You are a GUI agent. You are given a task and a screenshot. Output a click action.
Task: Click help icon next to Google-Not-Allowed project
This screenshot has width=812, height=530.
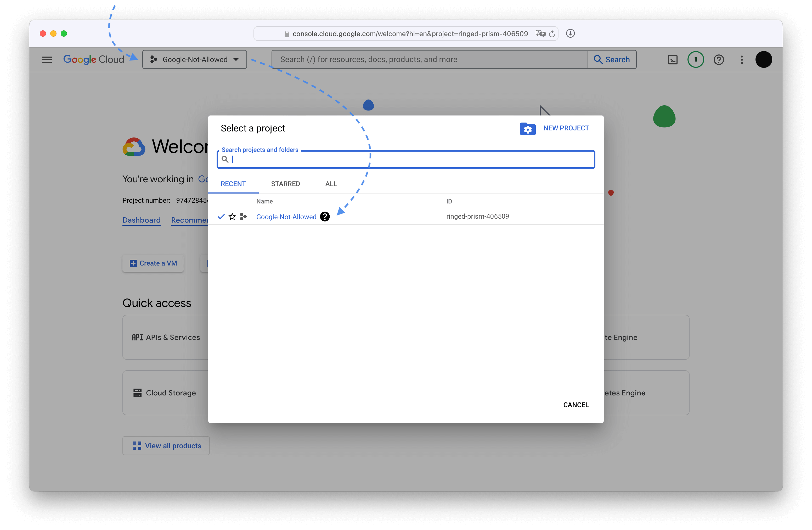(x=325, y=217)
